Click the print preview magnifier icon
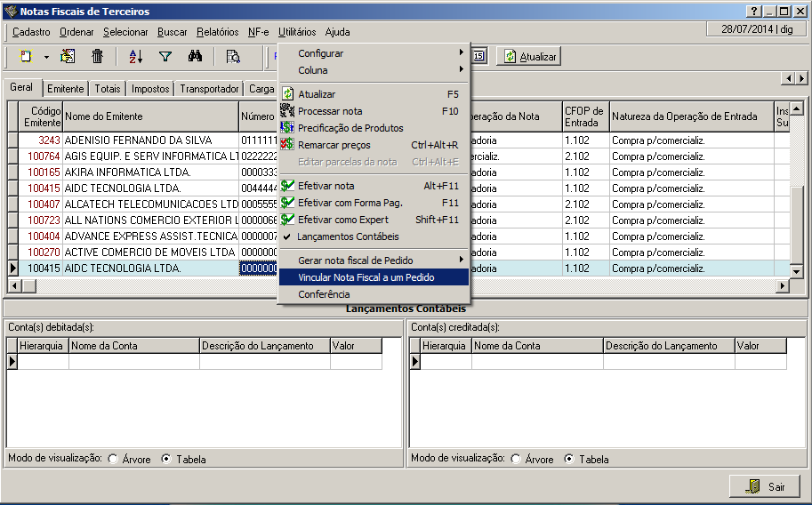This screenshot has height=505, width=812. point(233,57)
